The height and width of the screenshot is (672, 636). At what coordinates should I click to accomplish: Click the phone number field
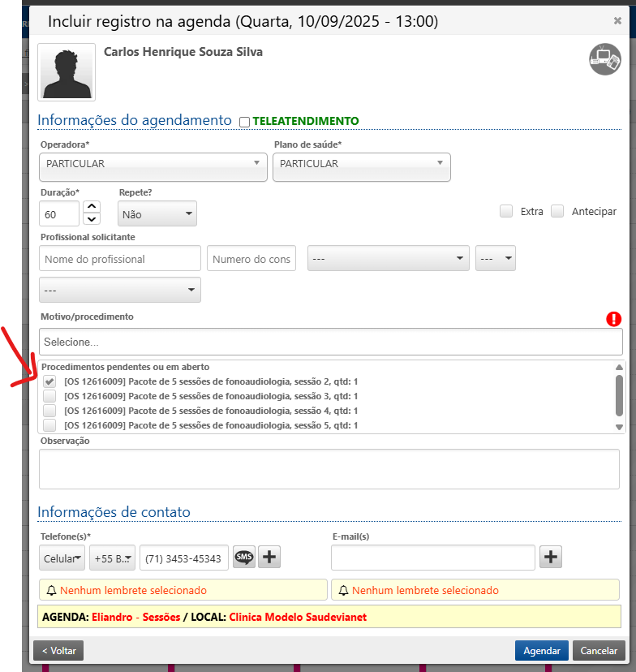pyautogui.click(x=184, y=558)
